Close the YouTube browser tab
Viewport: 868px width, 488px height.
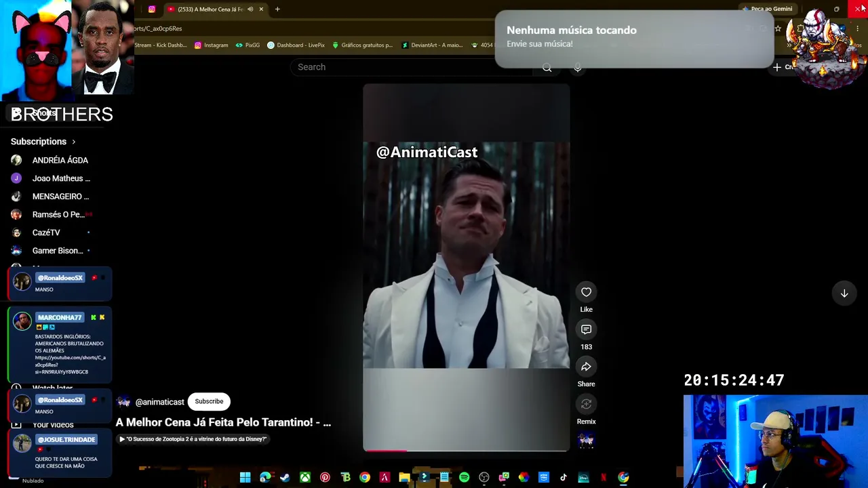[261, 9]
